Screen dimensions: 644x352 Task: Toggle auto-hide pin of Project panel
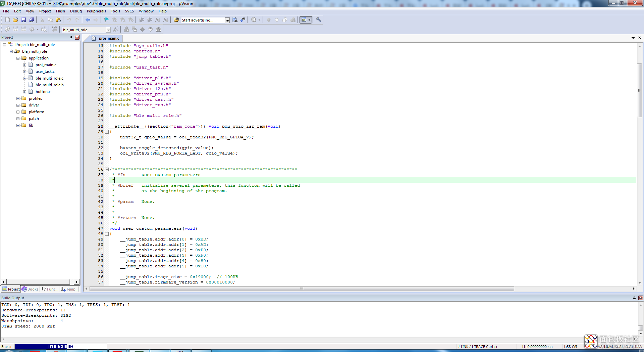coord(71,37)
